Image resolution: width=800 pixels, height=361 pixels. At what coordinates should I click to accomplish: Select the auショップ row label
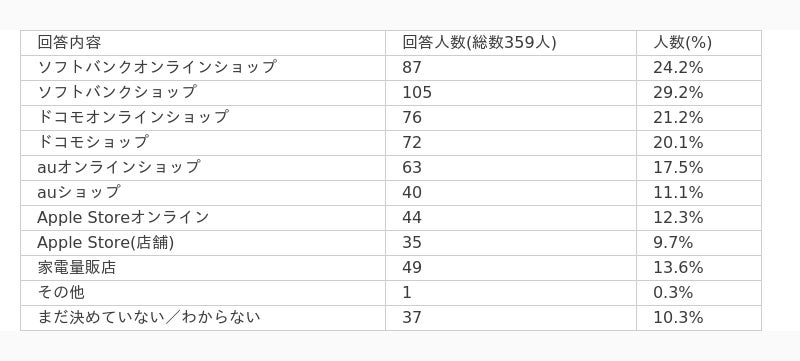pos(203,193)
